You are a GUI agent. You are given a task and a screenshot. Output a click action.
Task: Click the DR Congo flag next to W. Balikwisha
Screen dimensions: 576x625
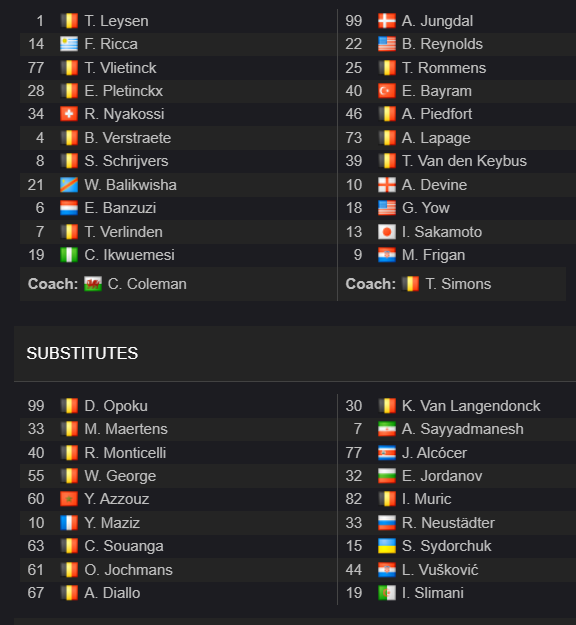(x=69, y=185)
